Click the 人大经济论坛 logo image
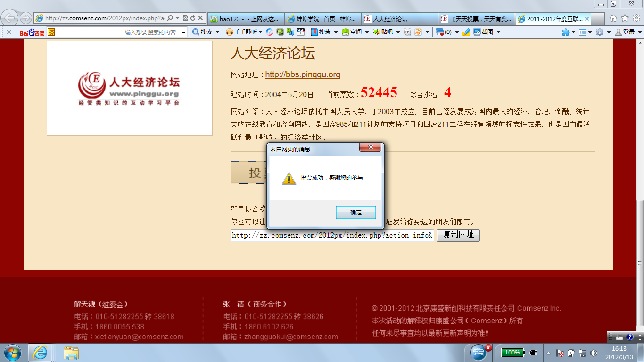 (x=130, y=88)
